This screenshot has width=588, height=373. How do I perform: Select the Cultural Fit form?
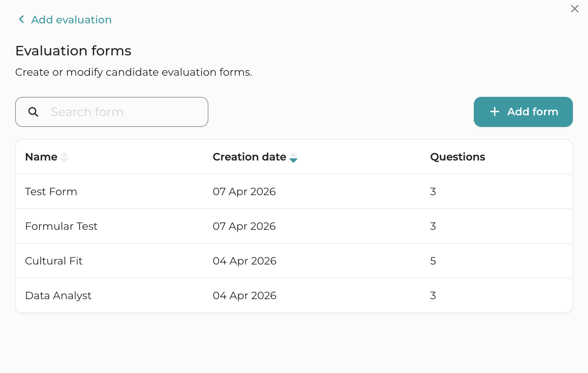coord(54,261)
